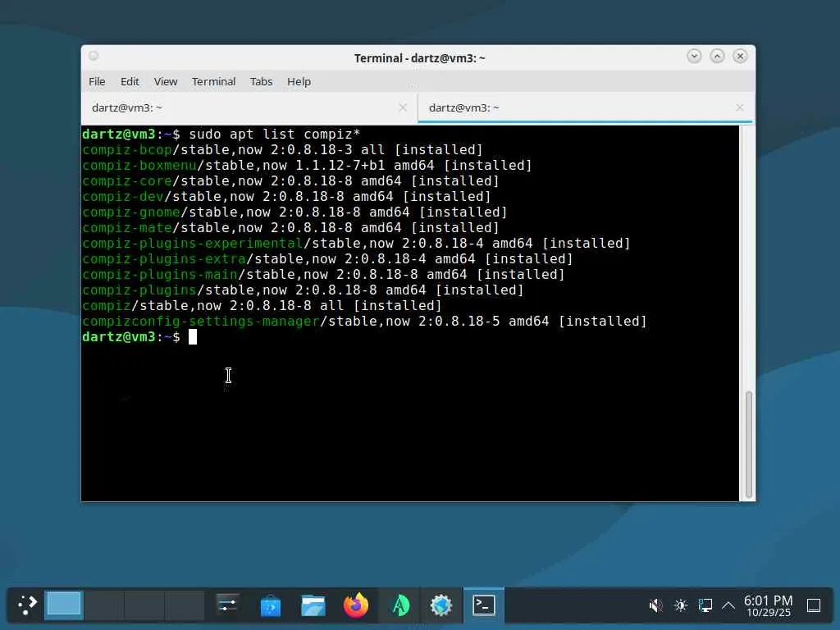Open the network tray icon
840x630 pixels.
tap(705, 606)
